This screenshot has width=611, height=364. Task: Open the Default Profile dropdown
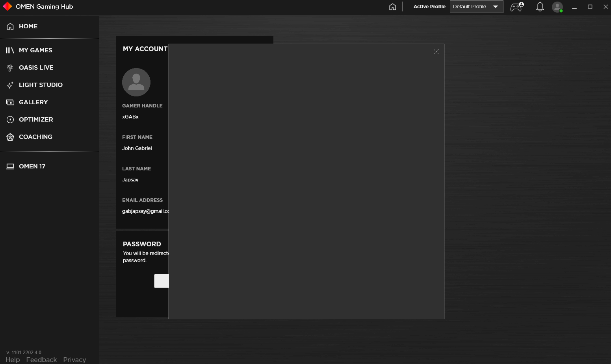(476, 7)
